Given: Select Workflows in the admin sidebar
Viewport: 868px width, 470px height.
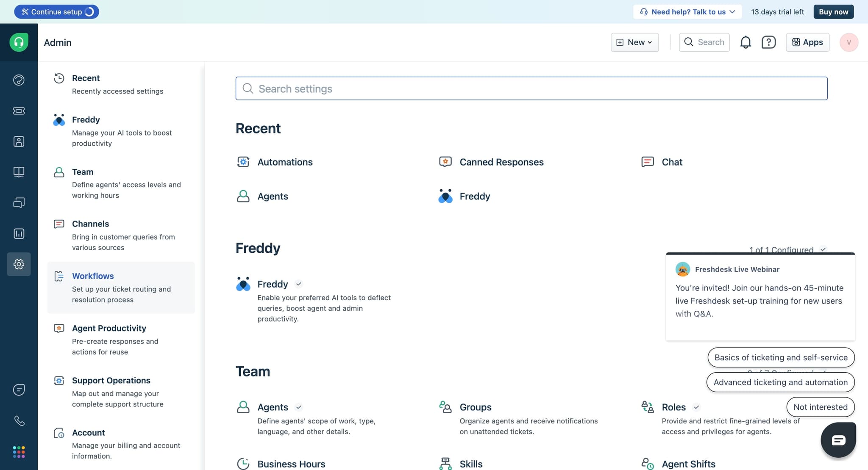Looking at the screenshot, I should 93,276.
